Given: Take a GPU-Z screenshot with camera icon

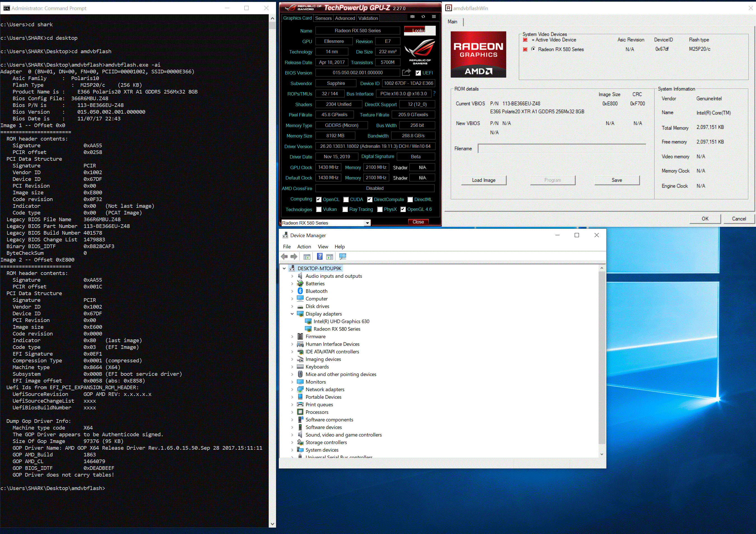Looking at the screenshot, I should [x=412, y=17].
